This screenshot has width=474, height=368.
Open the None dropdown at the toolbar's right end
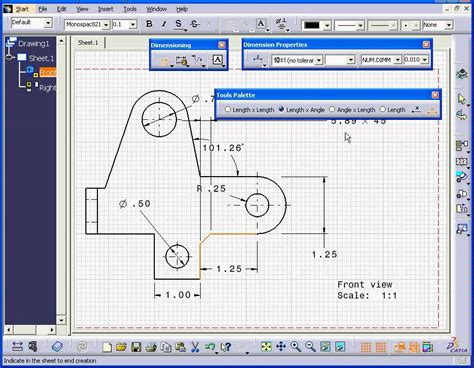[449, 25]
